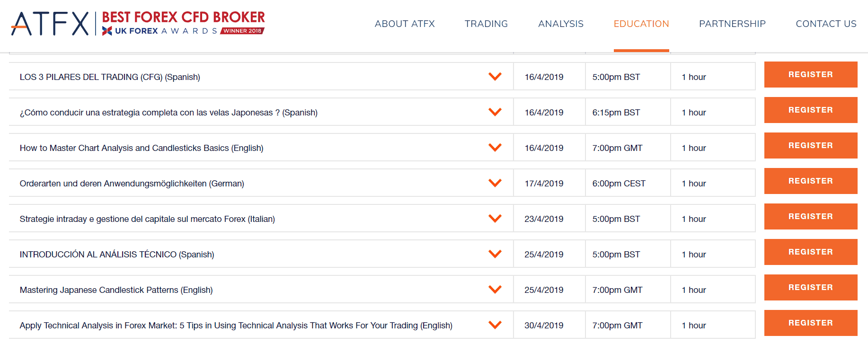This screenshot has width=868, height=344.
Task: Expand Strategie intraday Italian webinar chevron
Action: coord(495,219)
